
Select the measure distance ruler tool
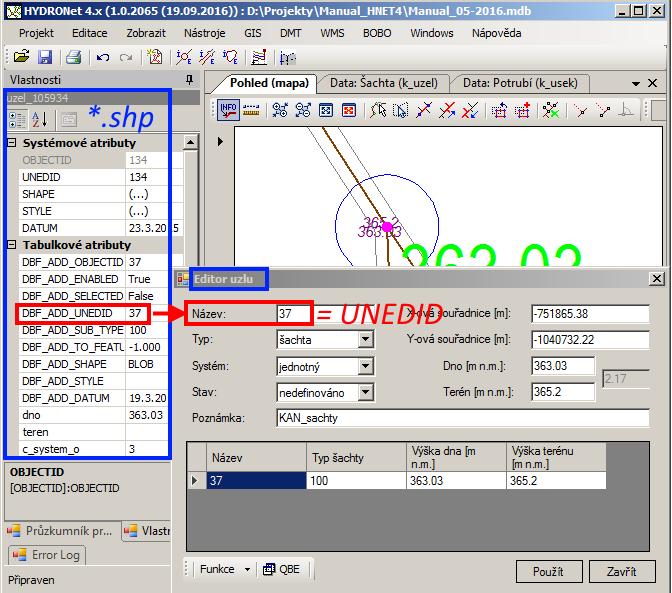[251, 110]
